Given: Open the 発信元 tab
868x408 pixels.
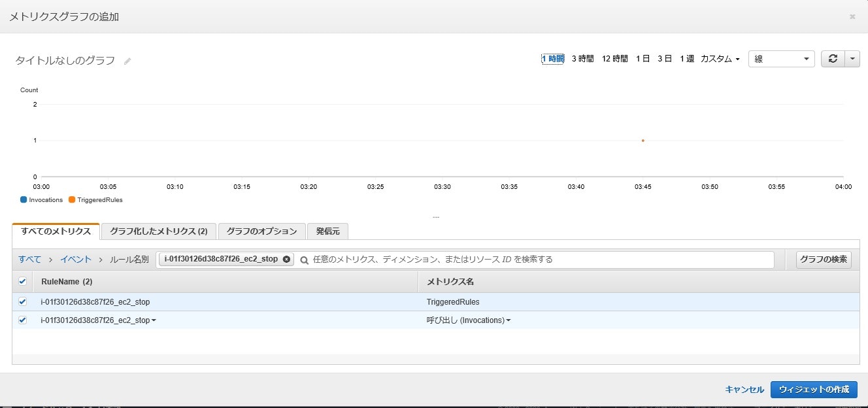Looking at the screenshot, I should pyautogui.click(x=327, y=231).
